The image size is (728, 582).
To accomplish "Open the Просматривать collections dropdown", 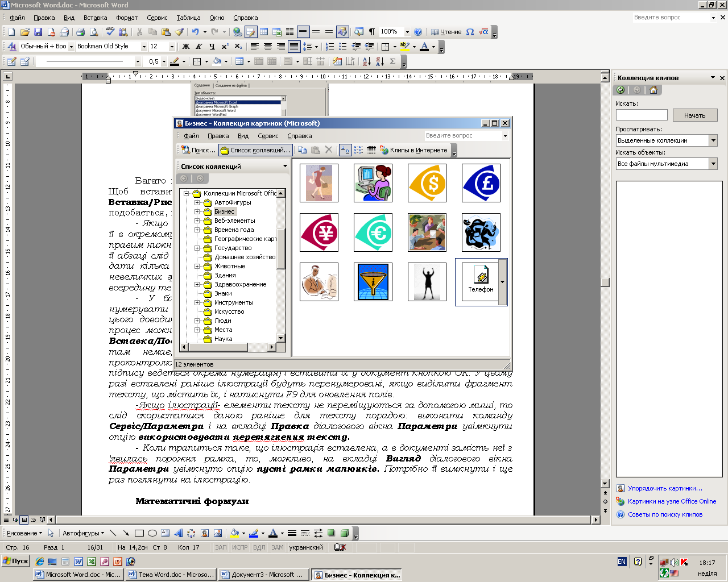I will (713, 140).
